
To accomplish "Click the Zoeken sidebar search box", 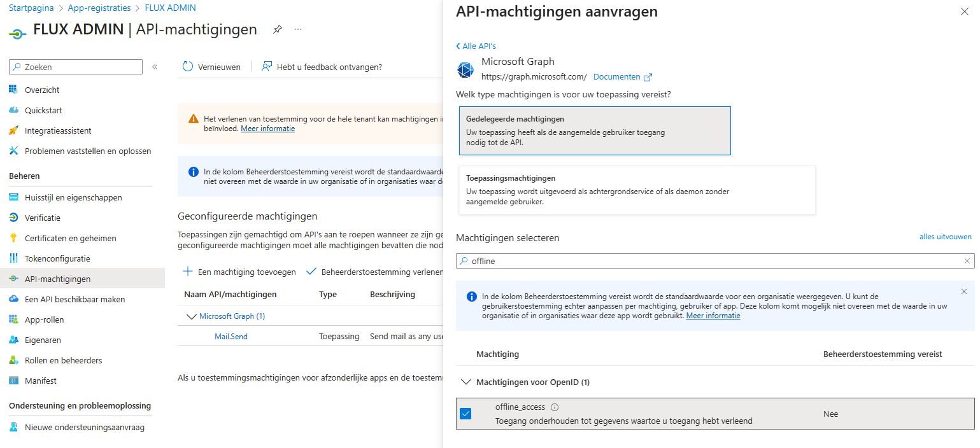I will [x=76, y=67].
